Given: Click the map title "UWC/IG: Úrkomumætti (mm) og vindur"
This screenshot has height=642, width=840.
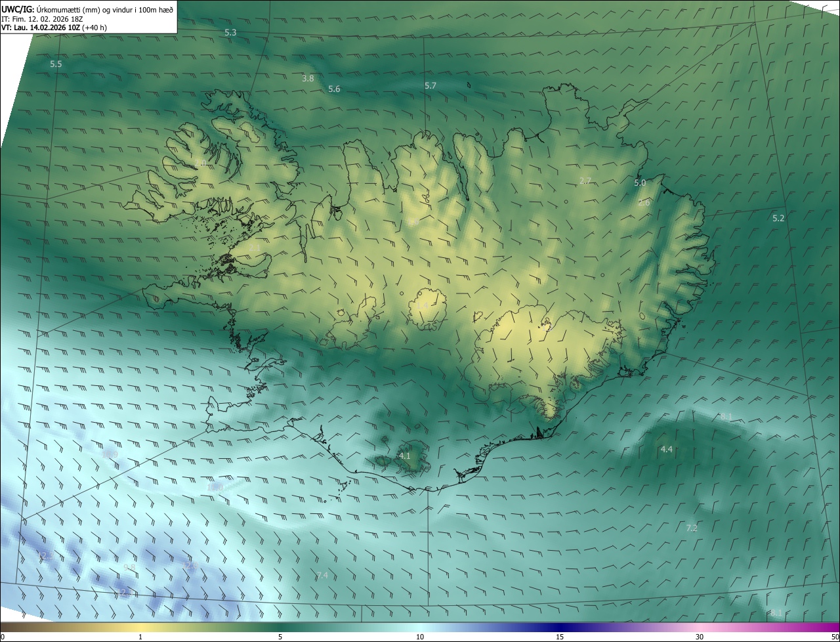Looking at the screenshot, I should [x=87, y=9].
